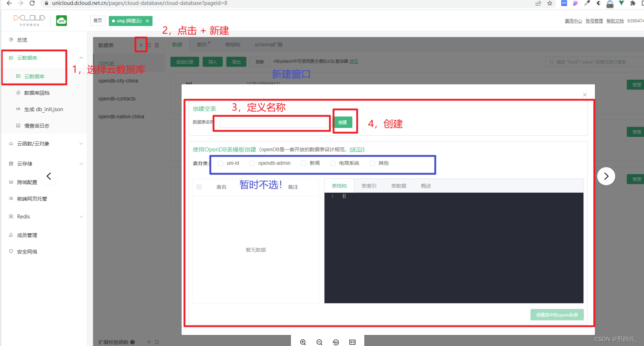This screenshot has width=644, height=346.
Task: Open the 总览 overview item
Action: click(22, 40)
